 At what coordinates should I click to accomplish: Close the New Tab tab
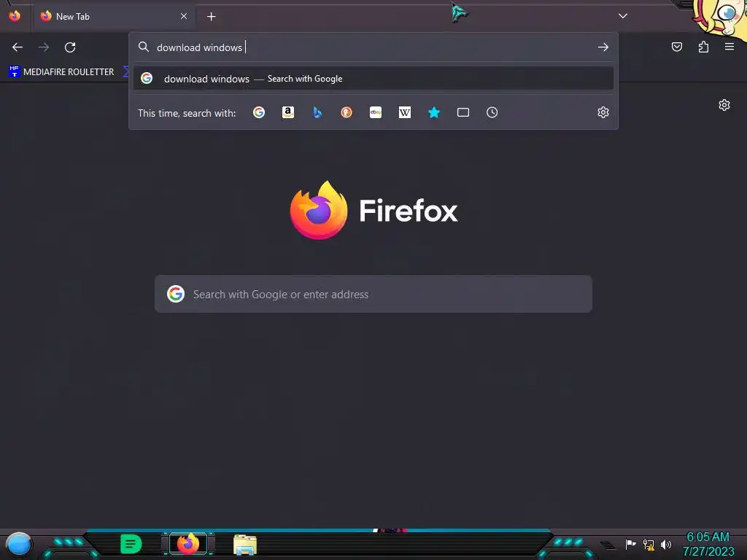pos(184,16)
